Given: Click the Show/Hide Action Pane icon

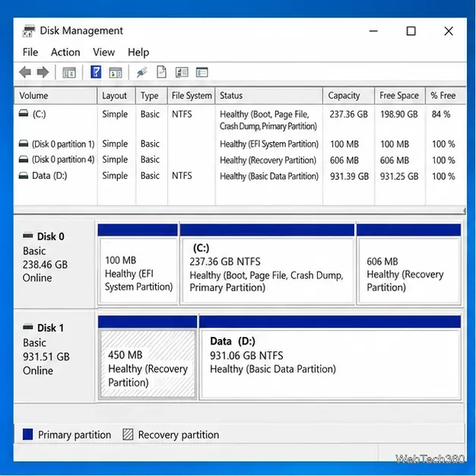Looking at the screenshot, I should click(116, 72).
